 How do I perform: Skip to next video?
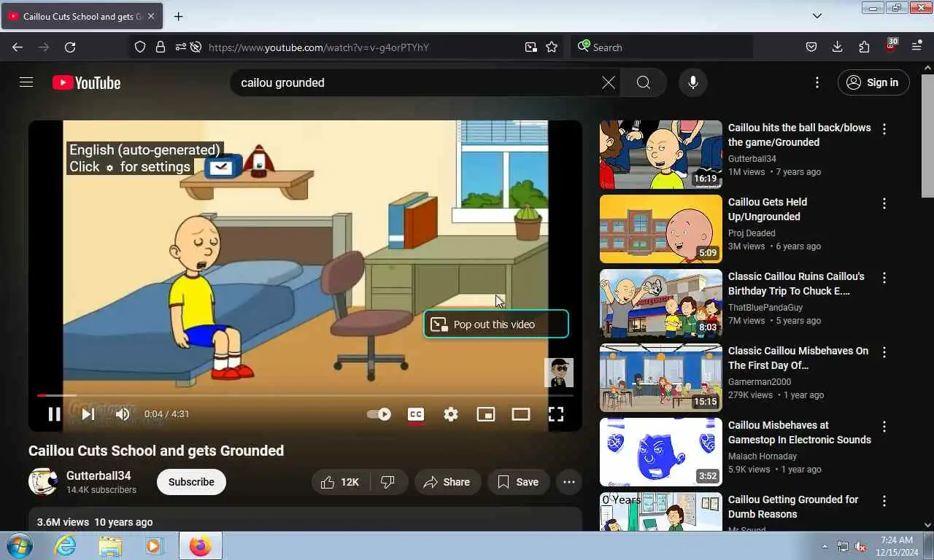pos(88,414)
